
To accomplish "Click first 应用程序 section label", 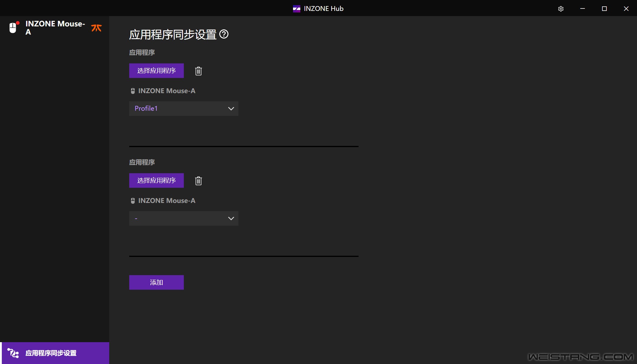I will click(x=142, y=52).
